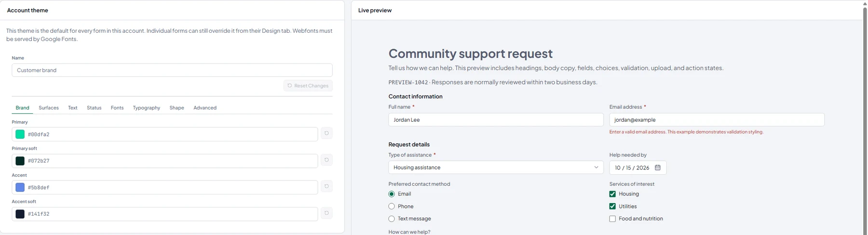Click the Contact information section heading

tap(415, 97)
